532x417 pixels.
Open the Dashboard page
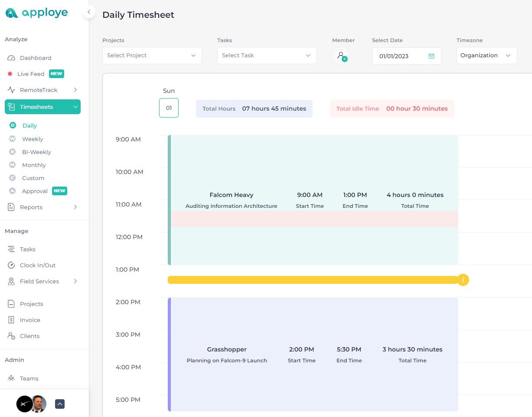click(36, 58)
